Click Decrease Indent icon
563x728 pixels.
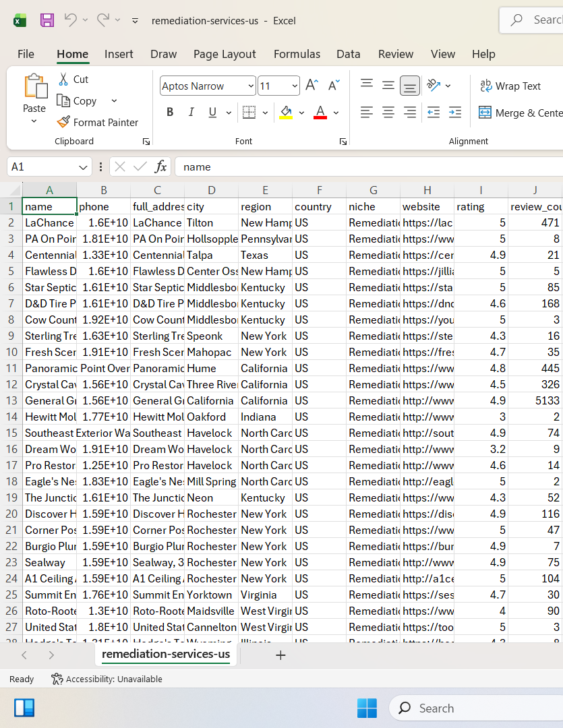(x=434, y=112)
